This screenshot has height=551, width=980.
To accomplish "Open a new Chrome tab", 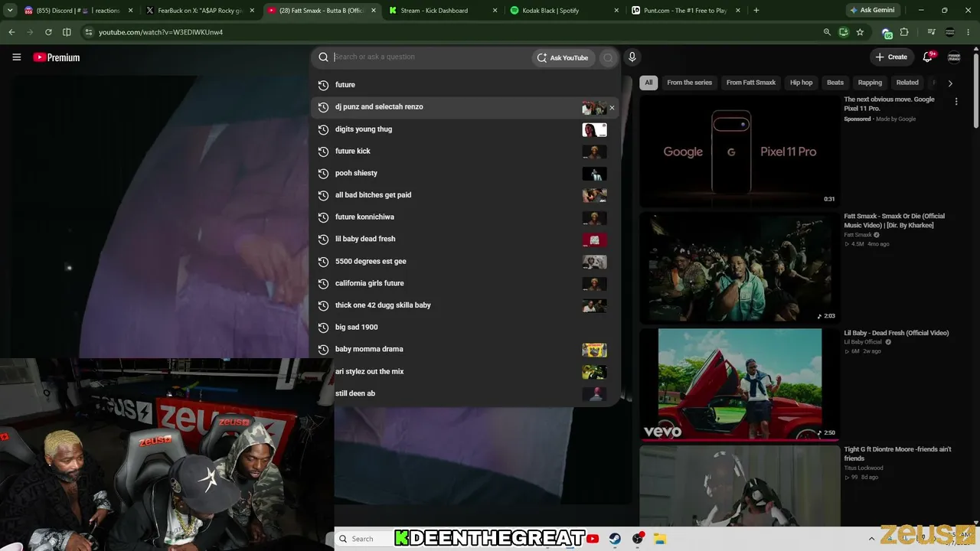I will tap(756, 11).
